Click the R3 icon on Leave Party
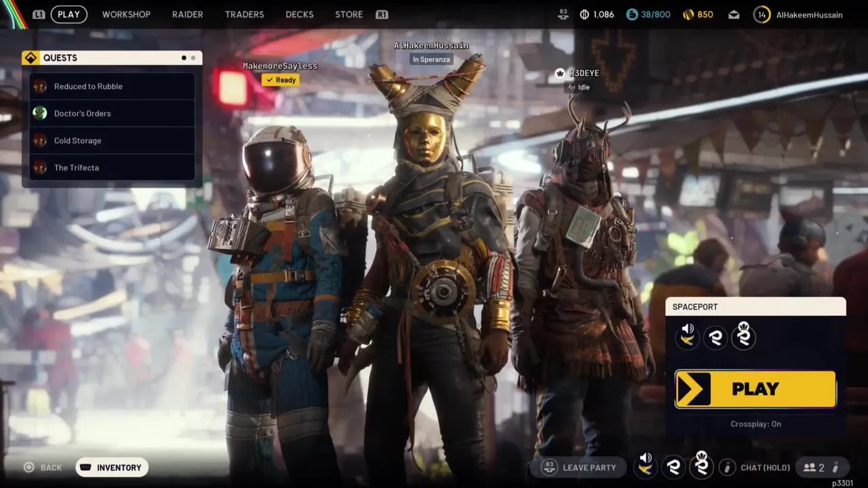The image size is (868, 488). (x=550, y=467)
